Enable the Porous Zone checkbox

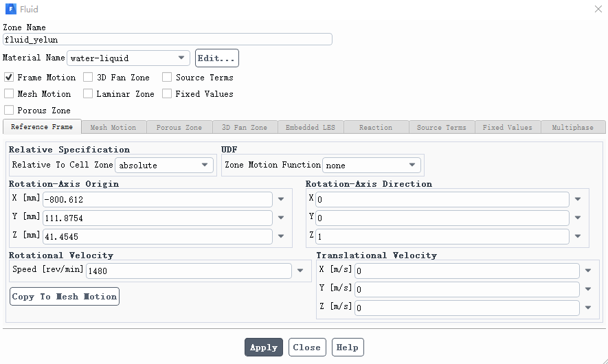pyautogui.click(x=9, y=110)
